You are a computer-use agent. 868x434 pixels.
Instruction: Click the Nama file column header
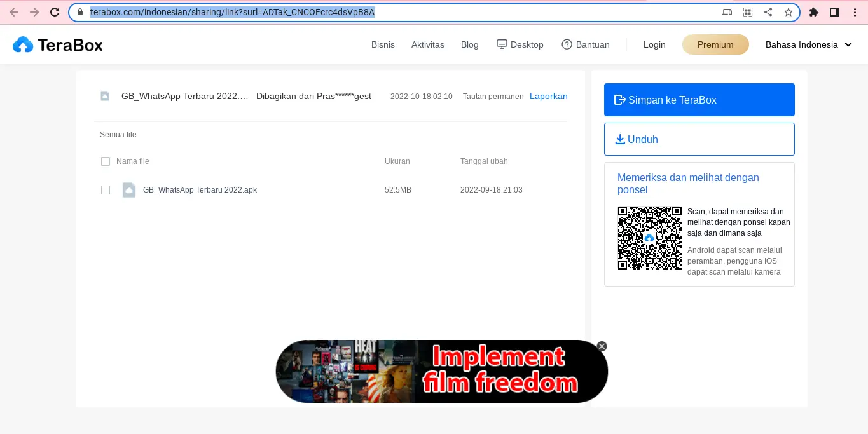pos(133,161)
